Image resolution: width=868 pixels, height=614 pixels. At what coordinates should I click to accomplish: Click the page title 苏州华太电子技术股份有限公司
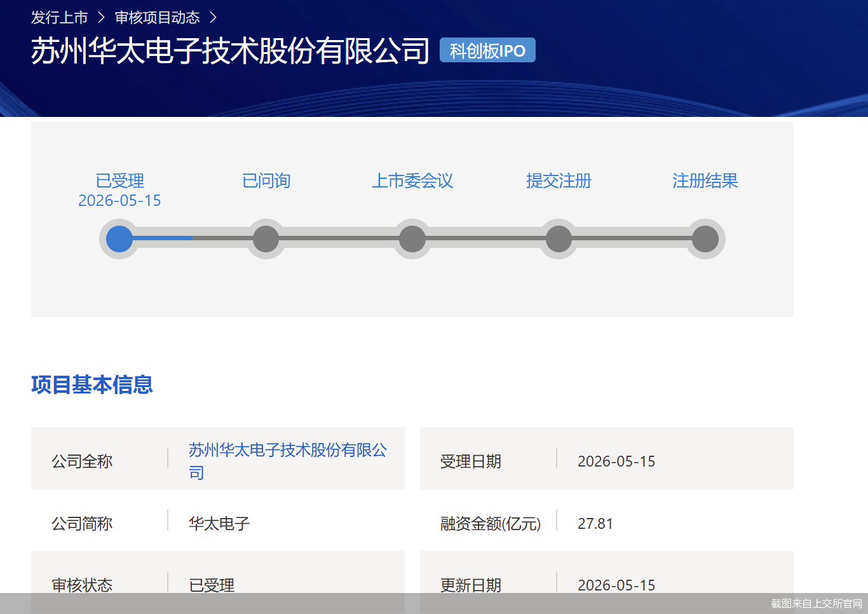231,51
